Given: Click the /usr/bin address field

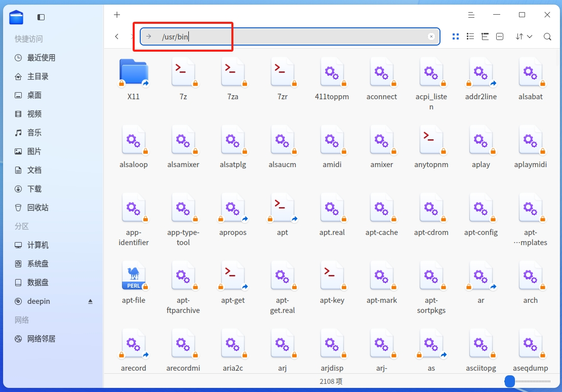Looking at the screenshot, I should click(290, 36).
